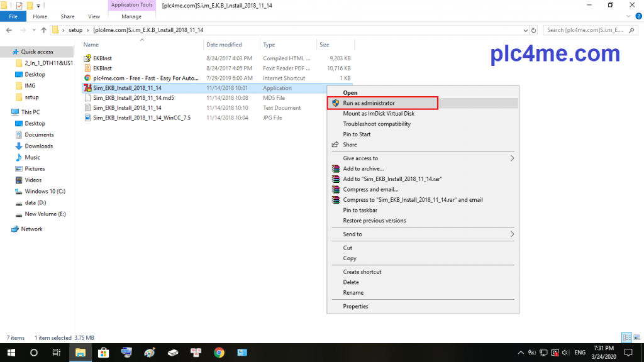
Task: Click the Sim_EKB_Install WinCC JPG file icon
Action: [87, 118]
